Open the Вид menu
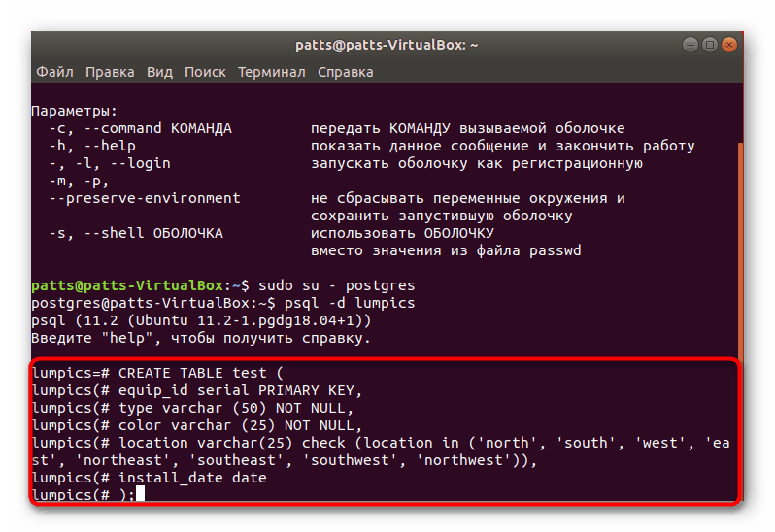The width and height of the screenshot is (775, 532). [159, 72]
